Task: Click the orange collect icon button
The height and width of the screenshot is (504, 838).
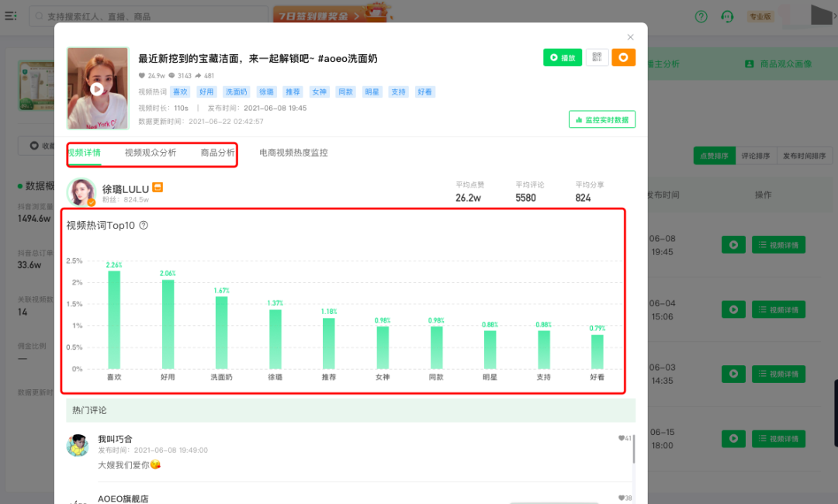Action: coord(623,57)
